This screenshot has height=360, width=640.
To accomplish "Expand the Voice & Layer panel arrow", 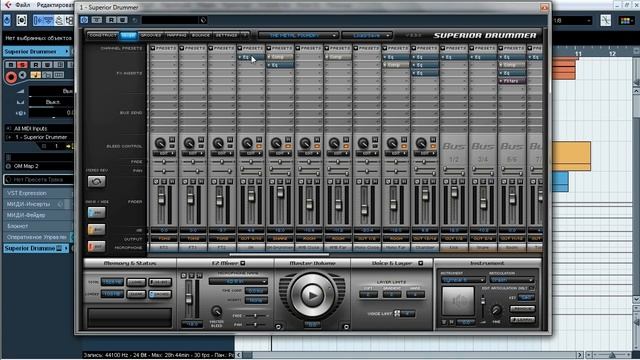I will 420,263.
